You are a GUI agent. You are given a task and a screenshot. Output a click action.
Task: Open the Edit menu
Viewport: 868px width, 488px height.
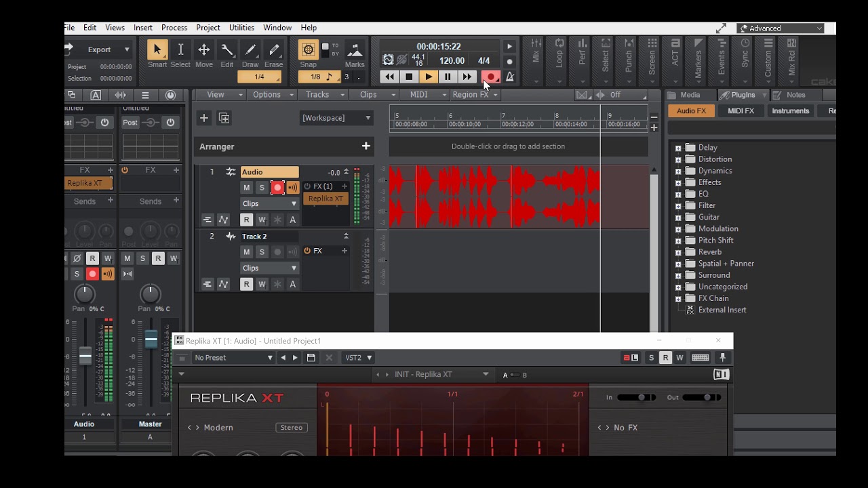coord(90,28)
